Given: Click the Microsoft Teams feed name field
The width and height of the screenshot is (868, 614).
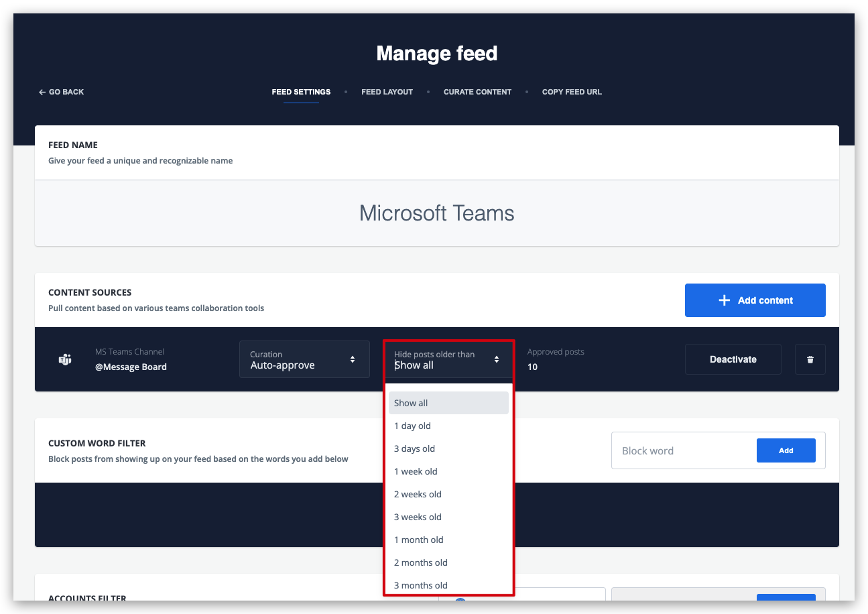Looking at the screenshot, I should click(437, 213).
